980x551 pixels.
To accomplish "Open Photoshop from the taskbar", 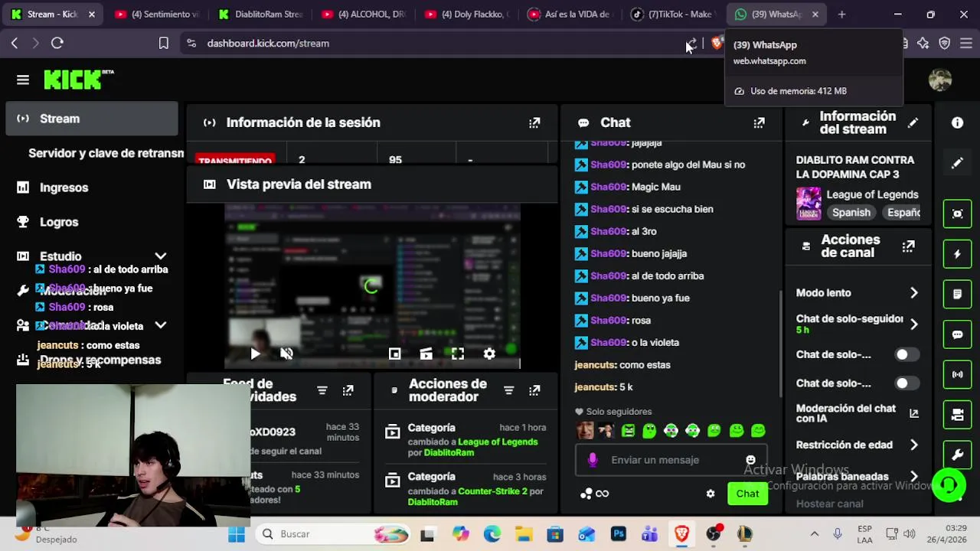I will [619, 534].
